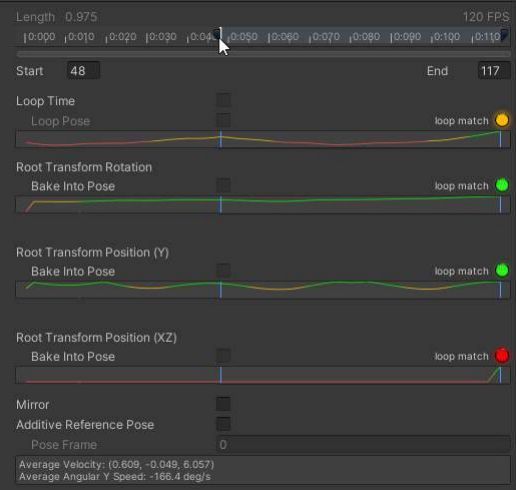Click the 0:090 mark on the timeline ruler

pos(406,37)
